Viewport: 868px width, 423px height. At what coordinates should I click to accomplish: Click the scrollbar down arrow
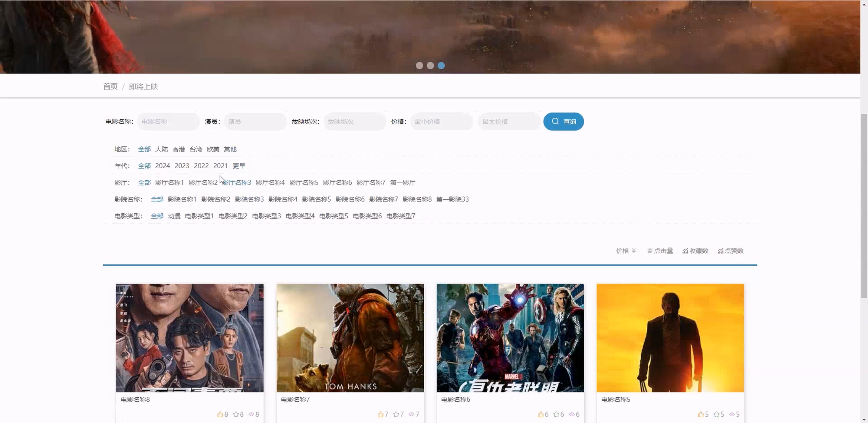pyautogui.click(x=864, y=420)
